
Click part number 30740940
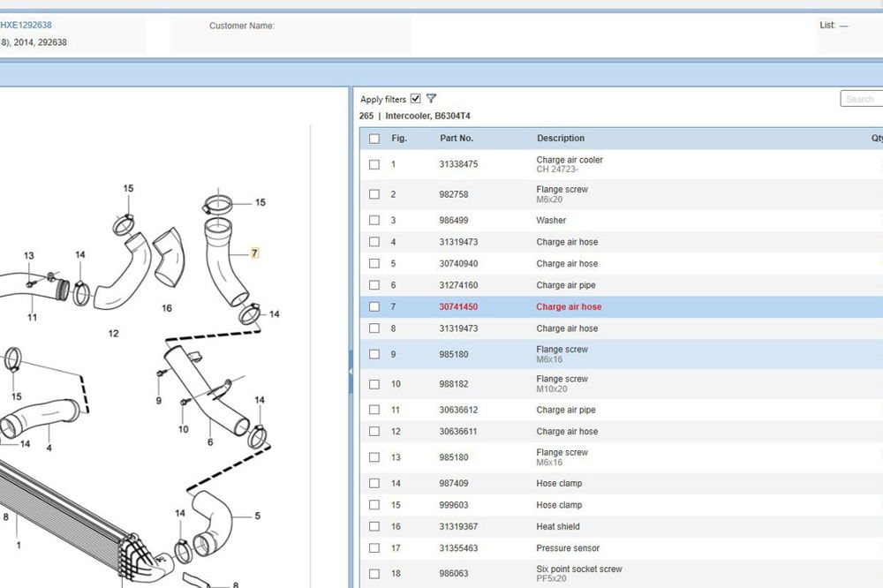[x=459, y=264]
